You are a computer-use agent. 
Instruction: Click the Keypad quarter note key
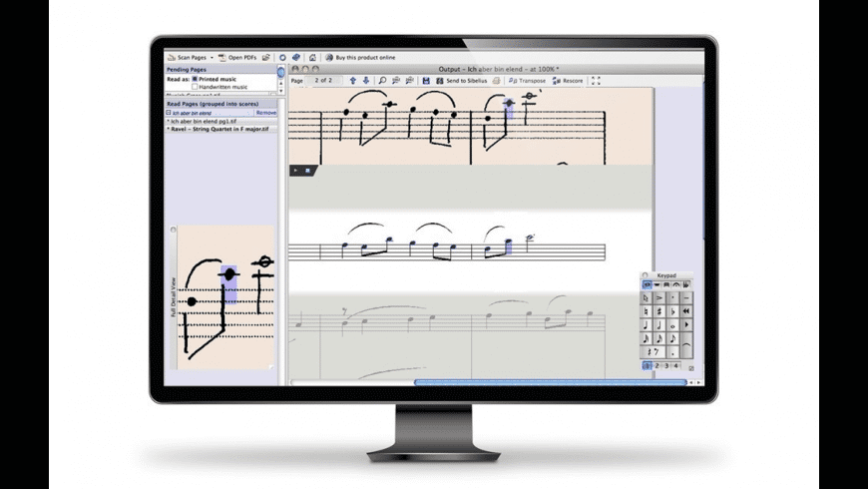(647, 325)
